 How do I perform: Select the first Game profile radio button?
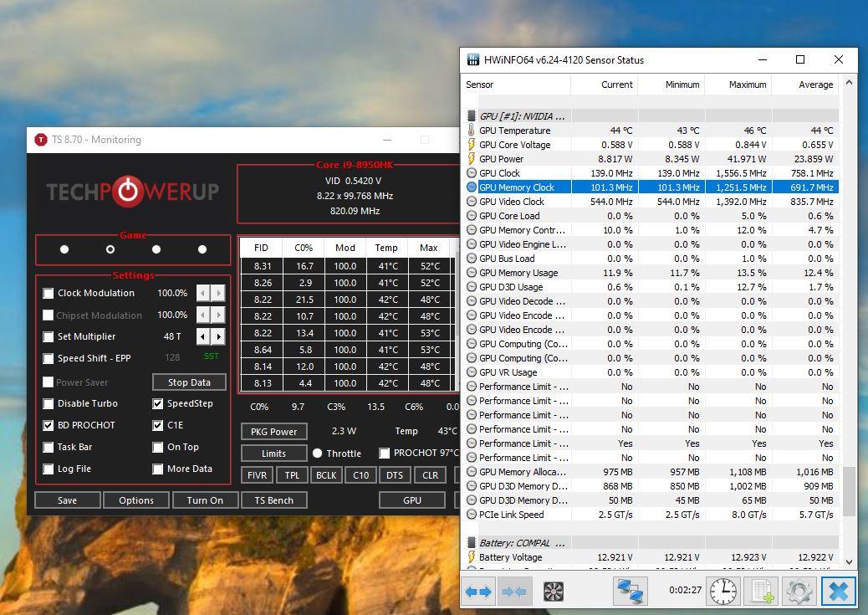click(64, 249)
